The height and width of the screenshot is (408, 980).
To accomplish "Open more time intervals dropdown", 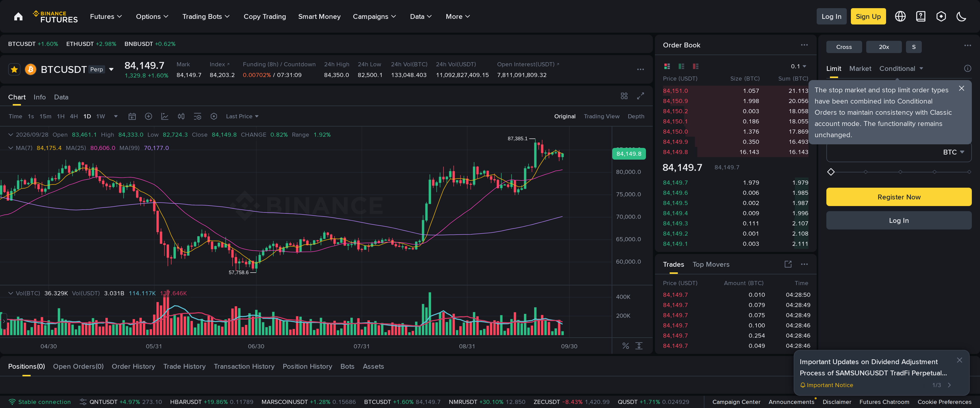I will pos(116,116).
